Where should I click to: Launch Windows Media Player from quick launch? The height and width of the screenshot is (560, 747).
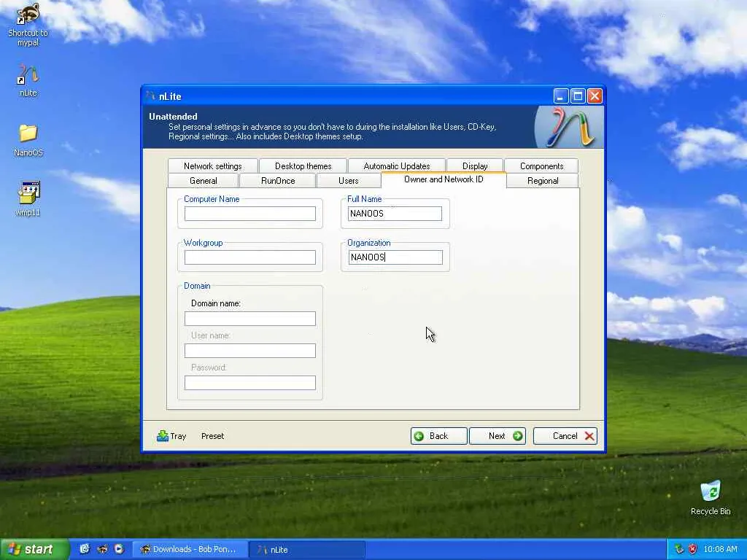(x=119, y=549)
